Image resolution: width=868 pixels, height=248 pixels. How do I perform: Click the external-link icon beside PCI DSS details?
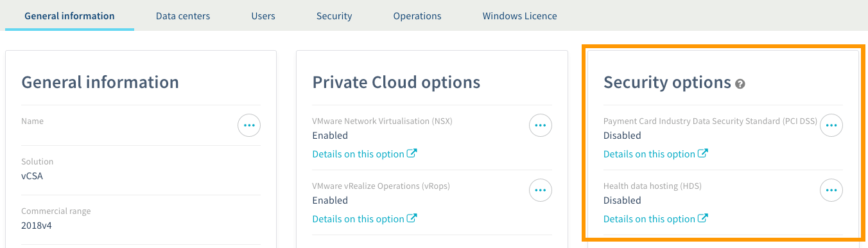tap(703, 154)
